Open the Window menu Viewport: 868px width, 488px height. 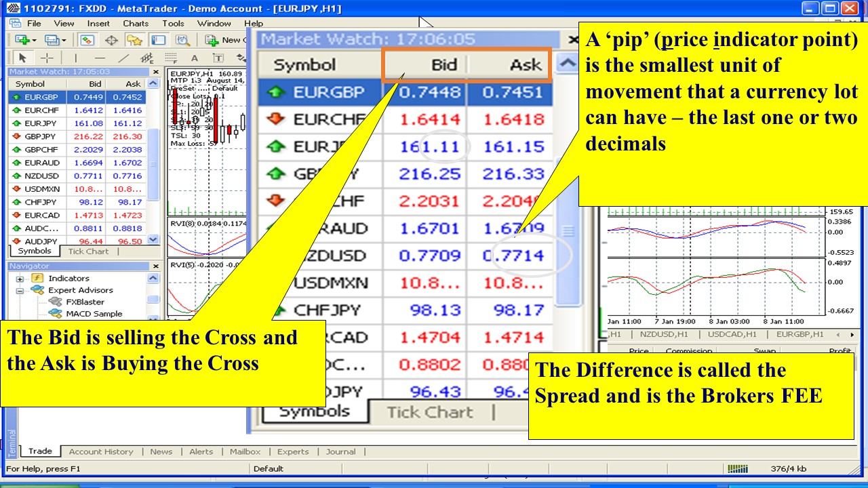pyautogui.click(x=214, y=23)
